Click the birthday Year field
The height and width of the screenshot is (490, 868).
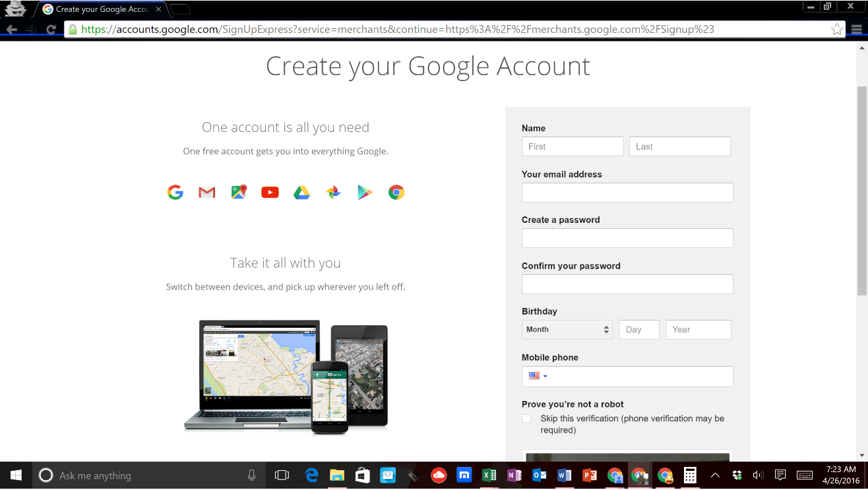(x=698, y=330)
